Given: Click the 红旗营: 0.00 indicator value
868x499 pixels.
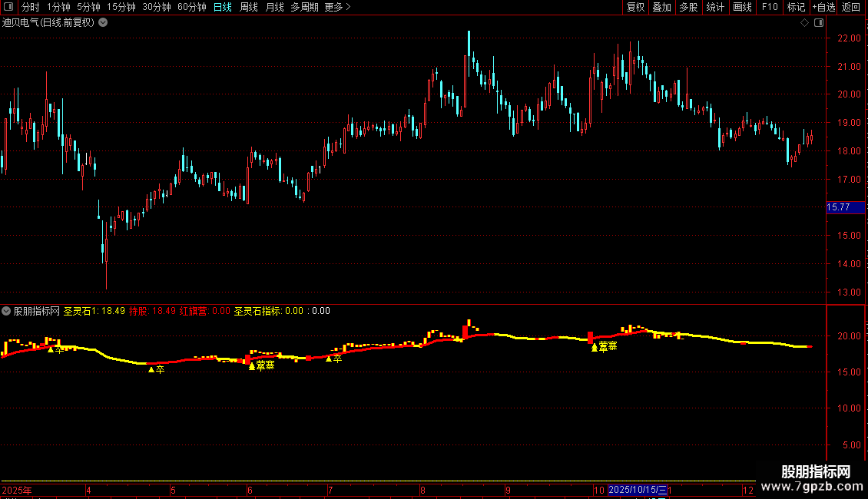Looking at the screenshot, I should point(205,311).
